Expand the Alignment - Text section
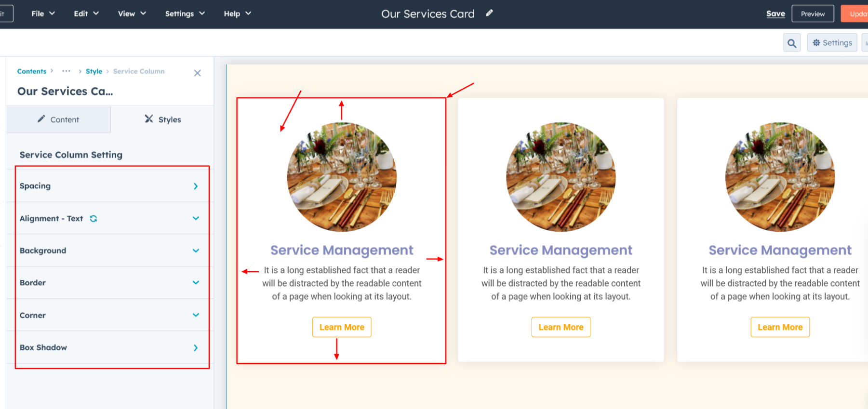Screen dimensions: 868x409 coord(195,218)
